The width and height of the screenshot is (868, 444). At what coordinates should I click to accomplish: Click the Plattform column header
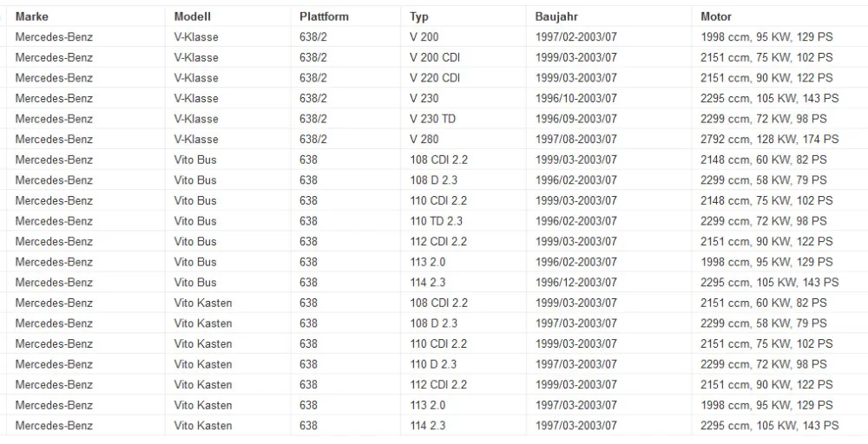coord(324,16)
